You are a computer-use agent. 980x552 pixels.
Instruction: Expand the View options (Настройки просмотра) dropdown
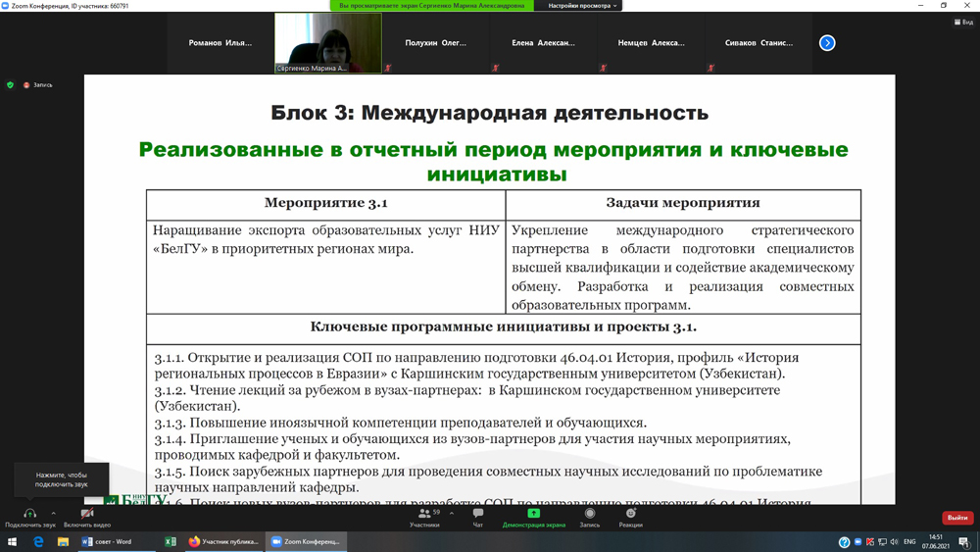[x=582, y=6]
